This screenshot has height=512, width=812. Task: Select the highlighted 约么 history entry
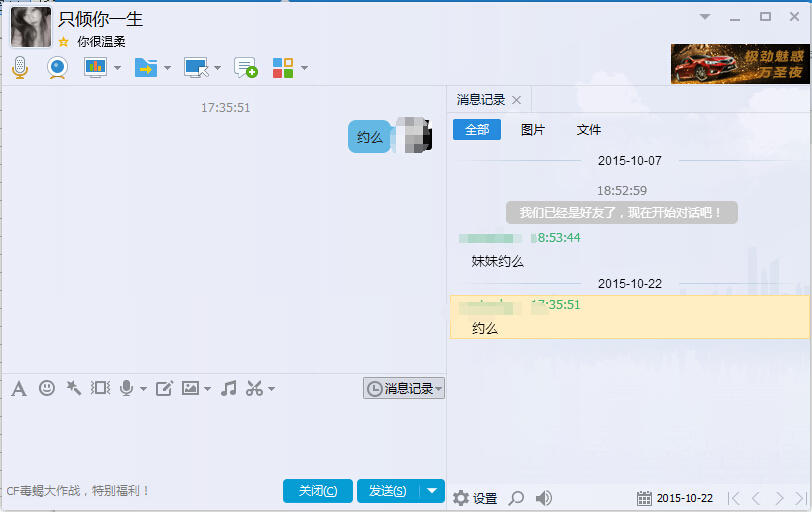tap(629, 317)
